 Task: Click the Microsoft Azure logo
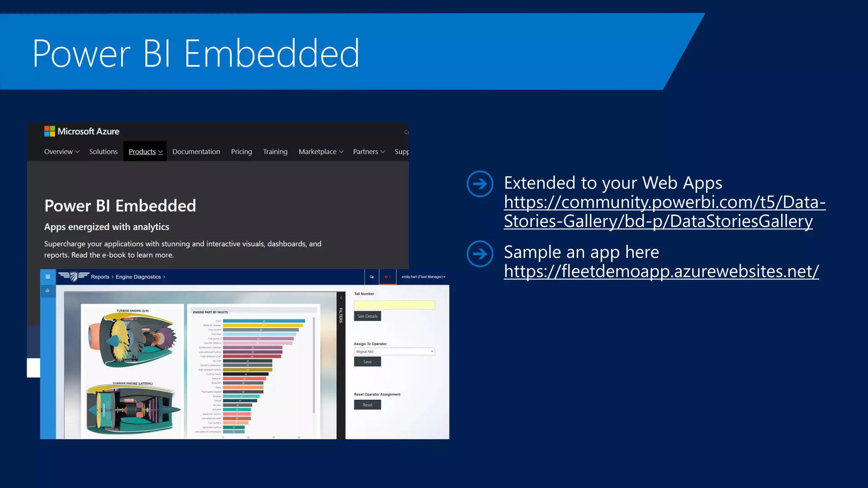click(x=82, y=131)
